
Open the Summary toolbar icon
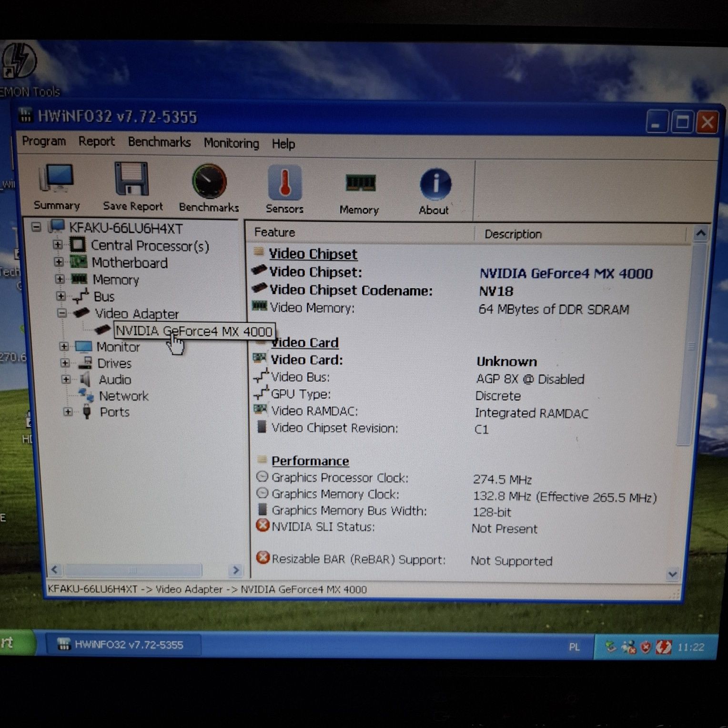click(57, 179)
